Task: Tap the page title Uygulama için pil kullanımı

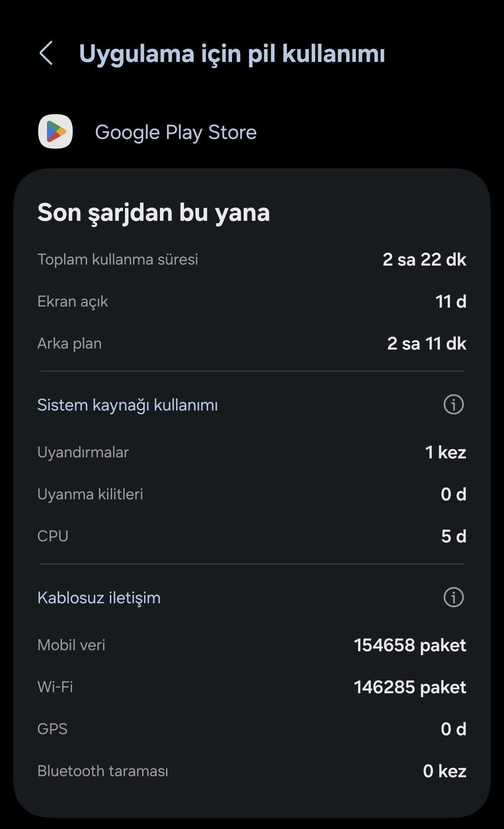Action: tap(232, 54)
